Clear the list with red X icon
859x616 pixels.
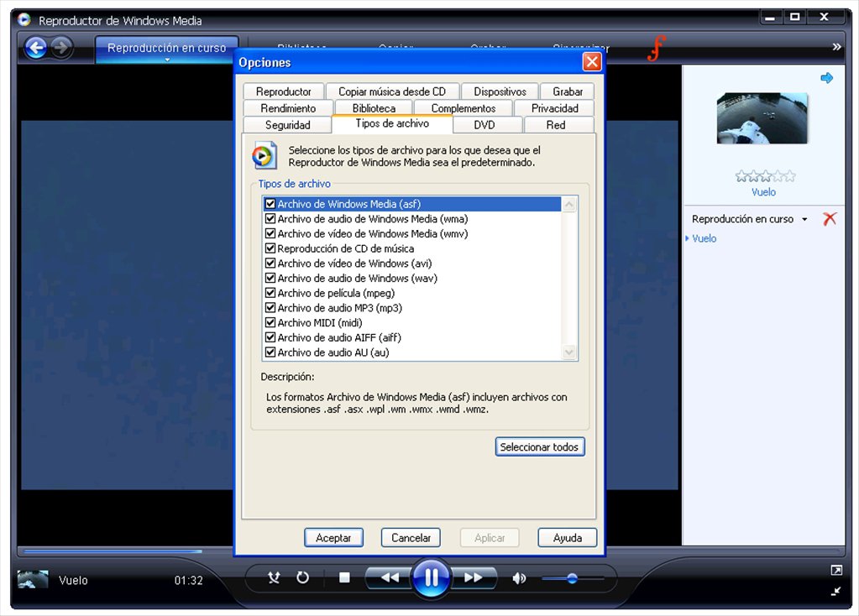point(830,219)
